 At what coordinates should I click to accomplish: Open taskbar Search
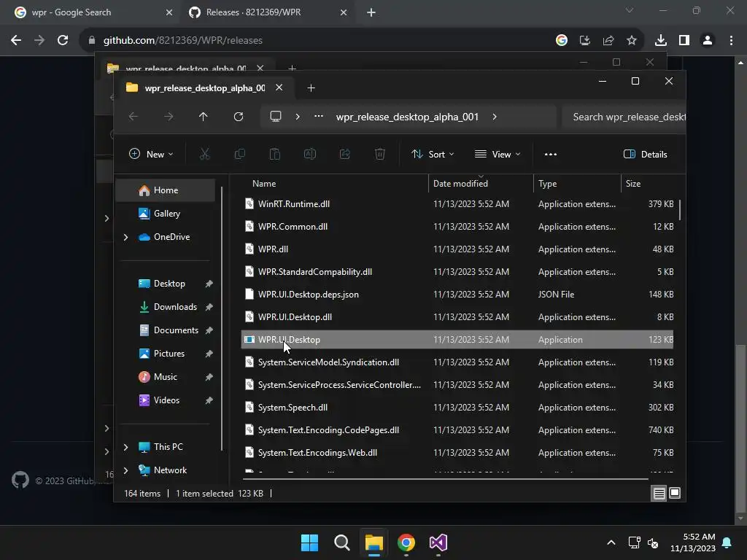[341, 542]
